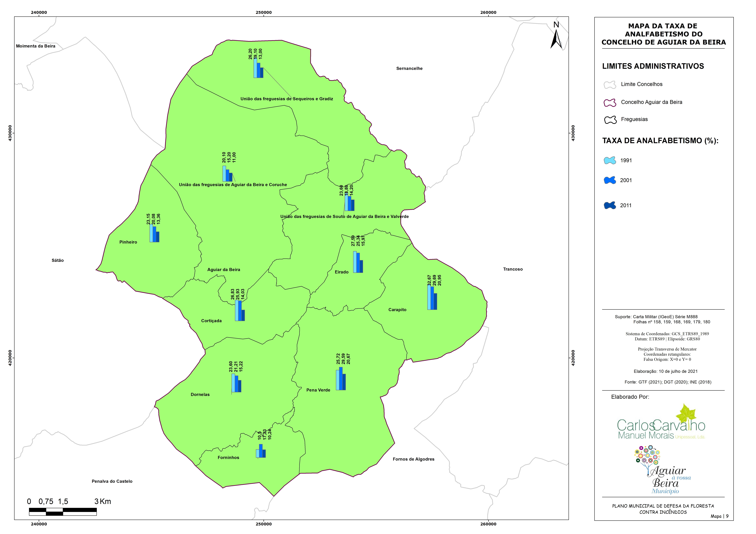Click the 'Sistema de Coordenadas: GCS_ETRS89_1989' line
756x534 pixels.
tap(667, 334)
